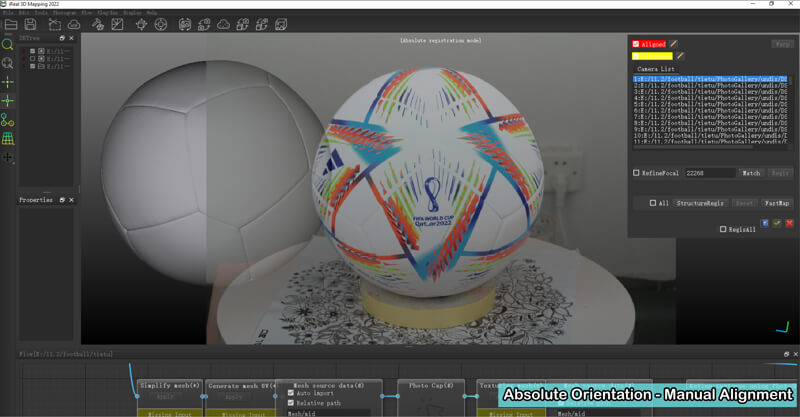Toggle first DBTree item checkbox
The height and width of the screenshot is (417, 800).
(x=33, y=51)
